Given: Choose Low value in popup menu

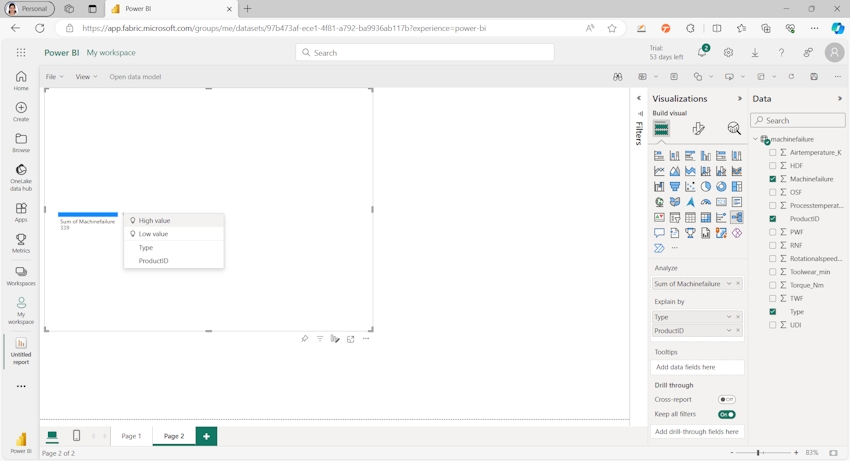Looking at the screenshot, I should pyautogui.click(x=174, y=234).
